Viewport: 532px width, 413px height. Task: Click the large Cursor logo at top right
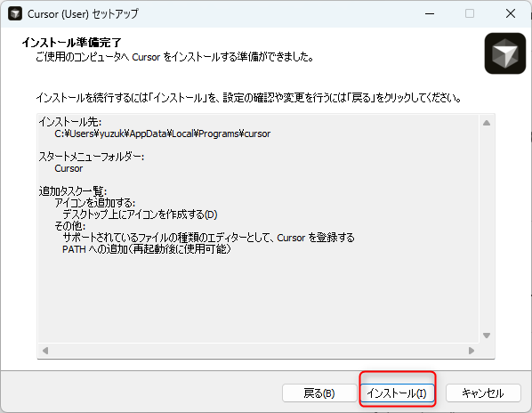[x=504, y=53]
